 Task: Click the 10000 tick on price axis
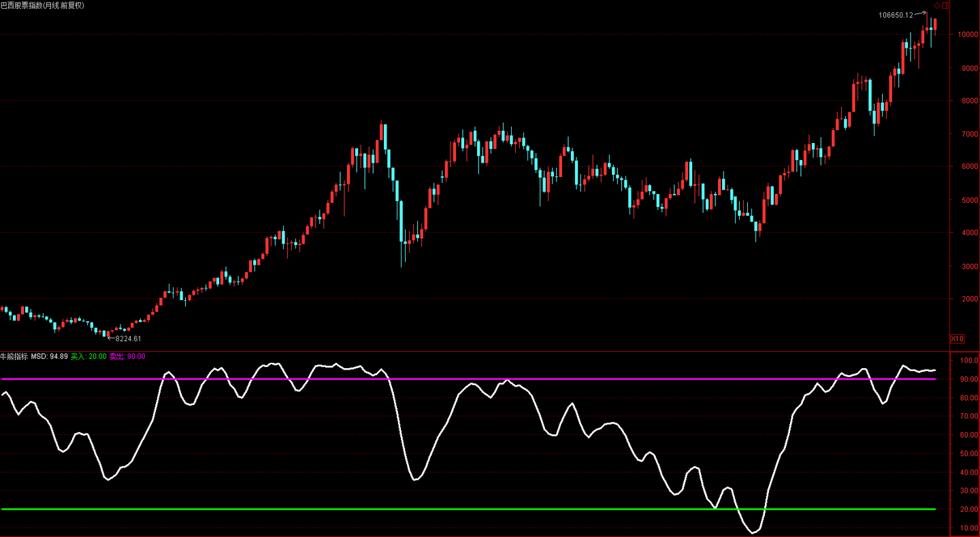click(x=968, y=35)
